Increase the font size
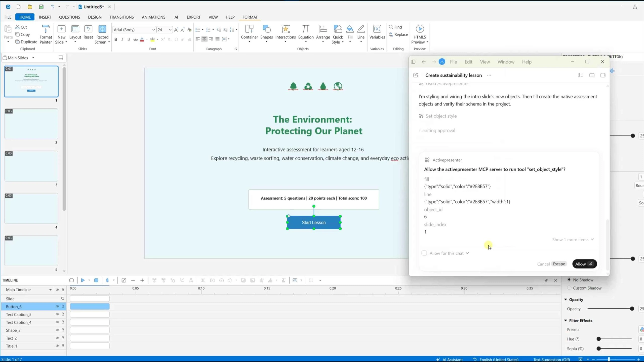The image size is (644, 362). [176, 30]
